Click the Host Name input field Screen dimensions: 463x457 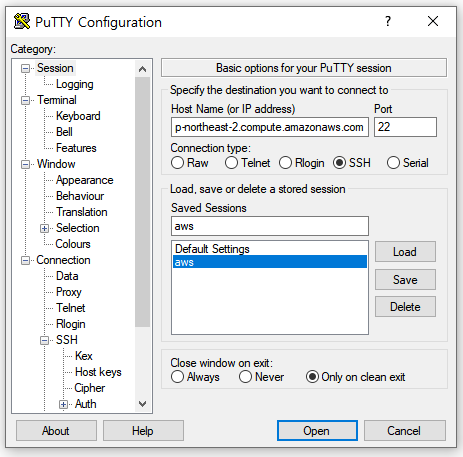[270, 127]
